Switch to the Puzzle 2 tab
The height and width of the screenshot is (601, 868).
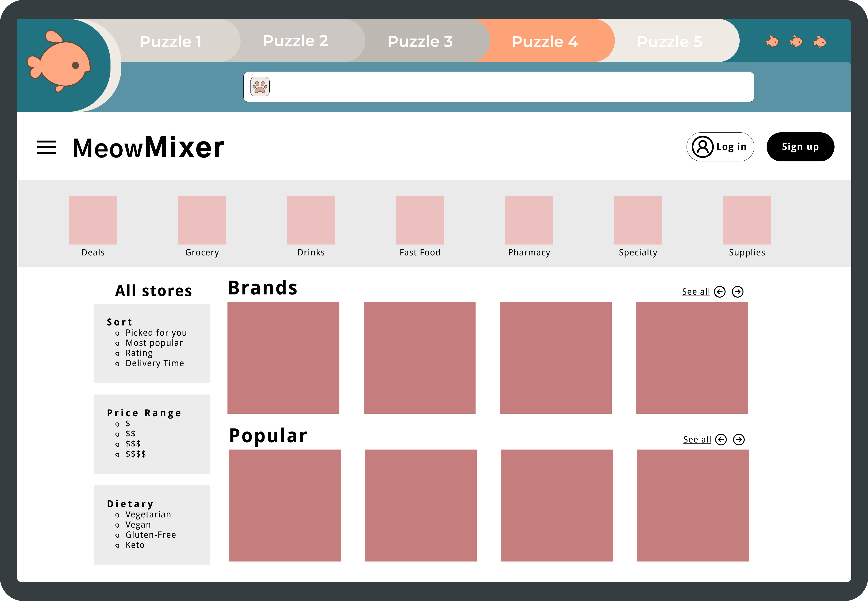point(295,41)
